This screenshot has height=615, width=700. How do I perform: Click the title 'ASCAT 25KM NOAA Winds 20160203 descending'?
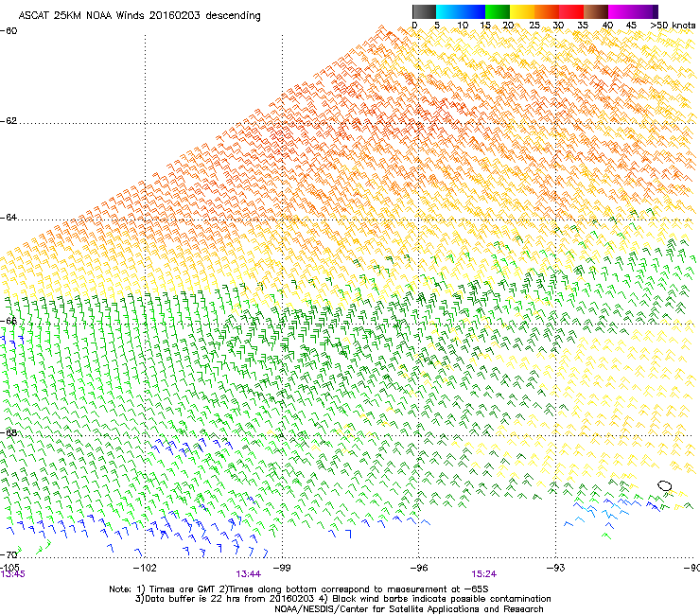point(139,15)
